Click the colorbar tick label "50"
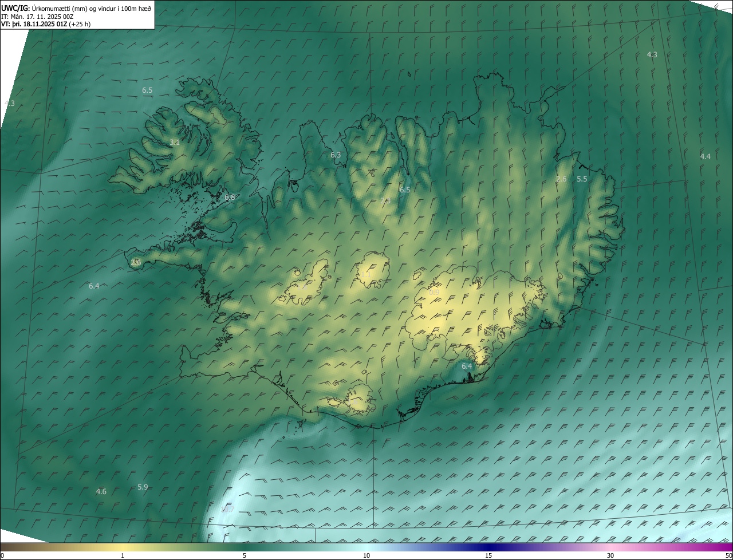The height and width of the screenshot is (560, 733). coord(728,555)
